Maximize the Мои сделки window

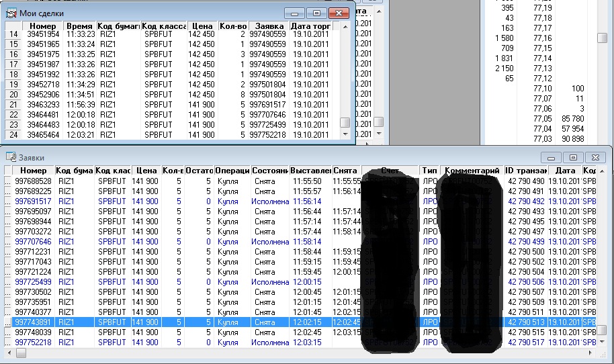click(316, 13)
